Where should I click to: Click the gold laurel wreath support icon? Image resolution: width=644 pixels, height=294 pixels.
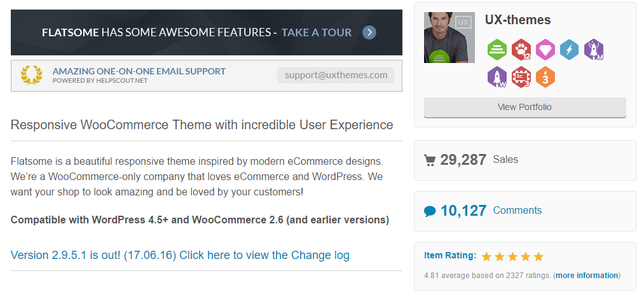(x=31, y=75)
